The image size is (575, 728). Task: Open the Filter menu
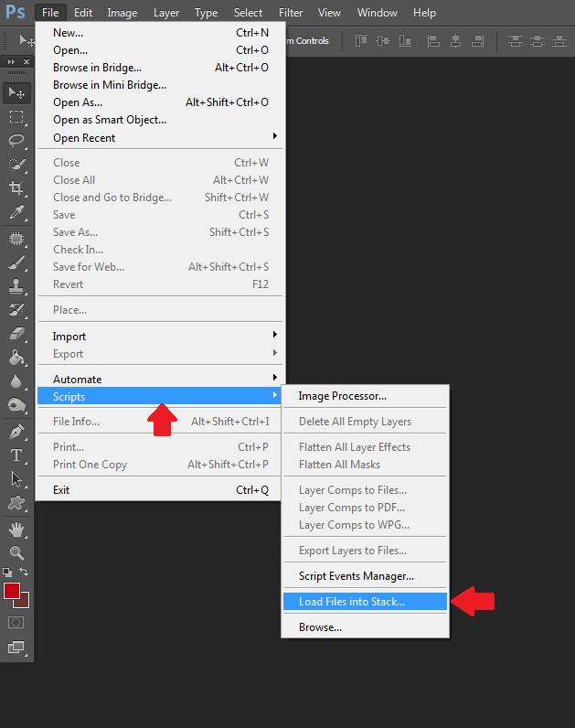coord(291,13)
